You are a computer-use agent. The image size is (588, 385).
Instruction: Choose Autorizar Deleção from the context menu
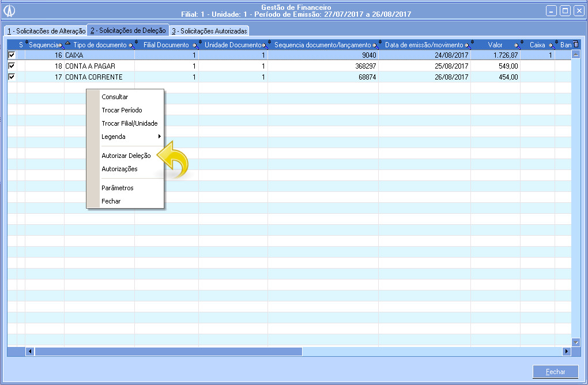pos(125,156)
